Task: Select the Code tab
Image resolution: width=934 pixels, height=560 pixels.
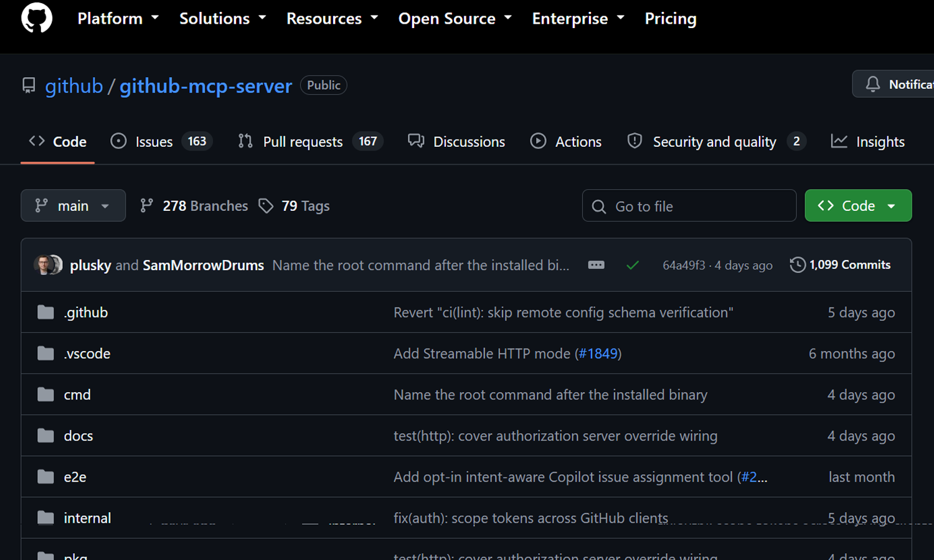Action: coord(57,142)
